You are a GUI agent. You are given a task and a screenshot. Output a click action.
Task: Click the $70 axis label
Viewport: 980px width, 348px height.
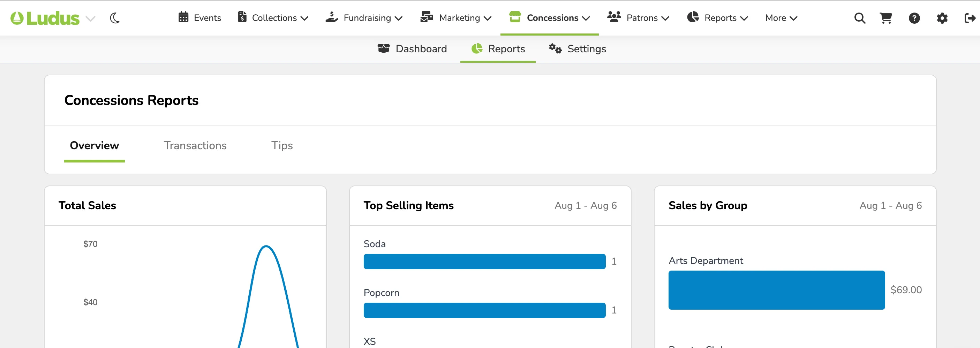91,244
